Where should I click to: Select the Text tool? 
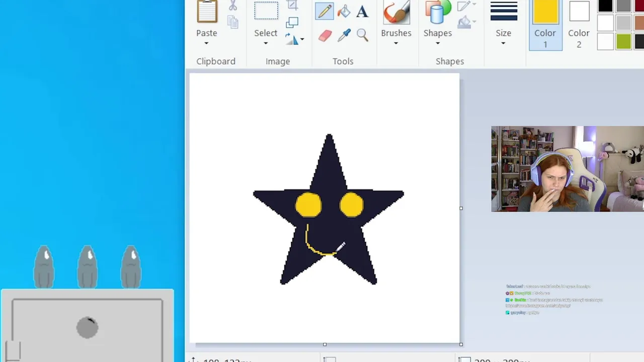(362, 12)
